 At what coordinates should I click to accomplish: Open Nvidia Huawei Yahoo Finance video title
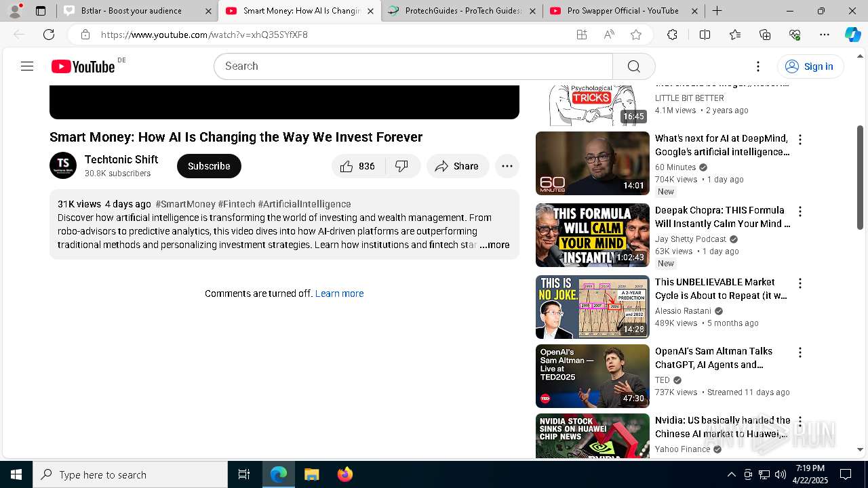(x=723, y=427)
